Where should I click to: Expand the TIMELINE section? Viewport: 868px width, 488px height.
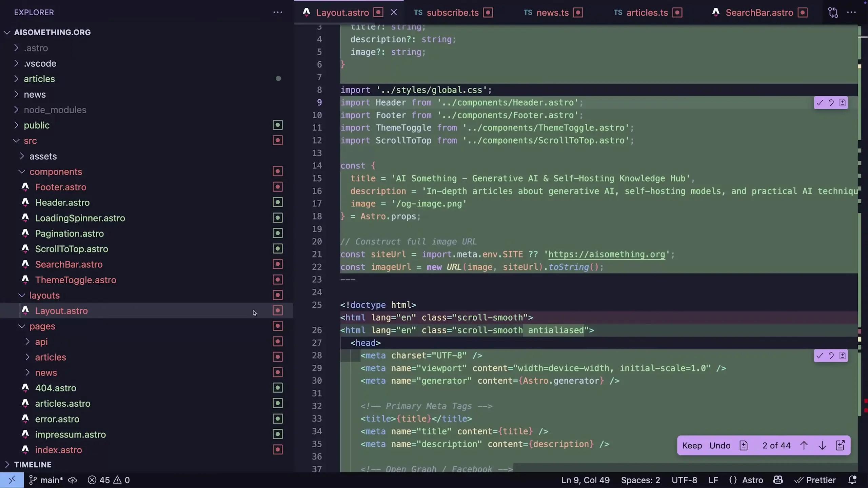146,465
